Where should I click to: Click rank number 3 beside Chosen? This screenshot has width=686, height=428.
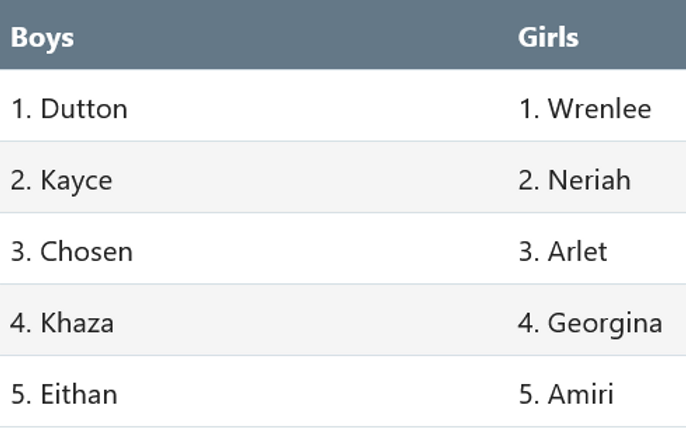click(x=21, y=252)
